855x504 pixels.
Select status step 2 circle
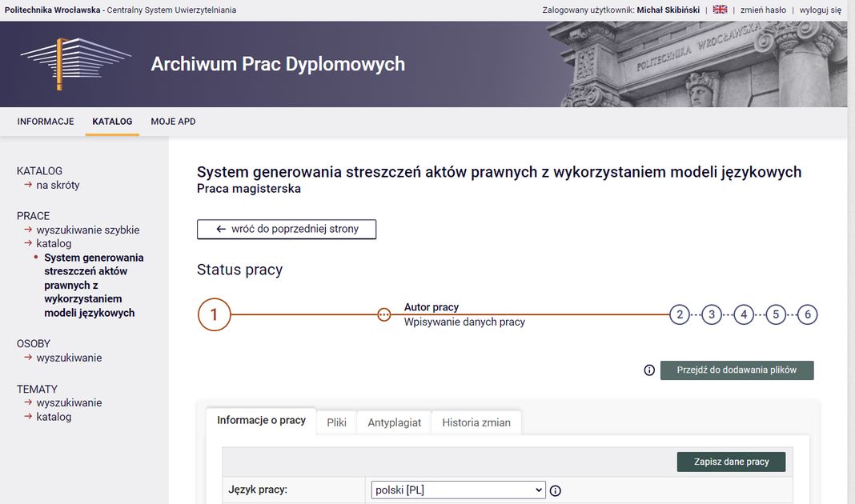point(680,314)
